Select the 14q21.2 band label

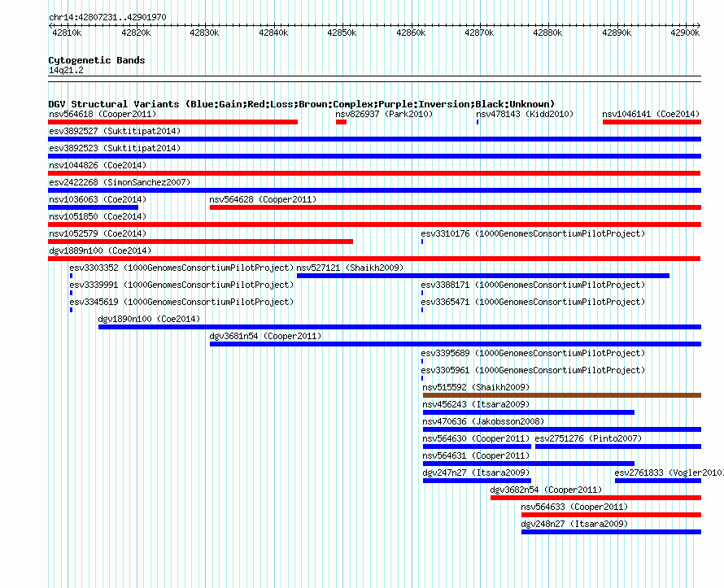point(66,70)
